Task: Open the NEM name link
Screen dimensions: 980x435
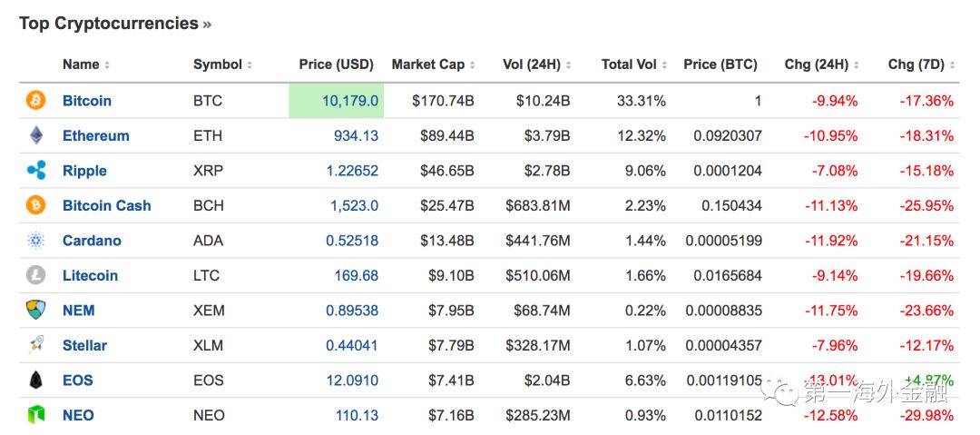Action: coord(79,311)
